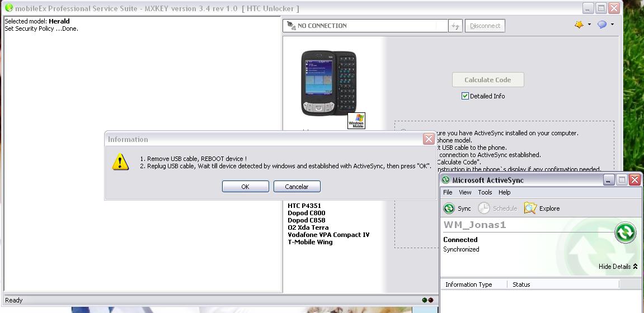Screen dimensions: 644x313
Task: Click Dopod C800 in the model list
Action: point(307,213)
